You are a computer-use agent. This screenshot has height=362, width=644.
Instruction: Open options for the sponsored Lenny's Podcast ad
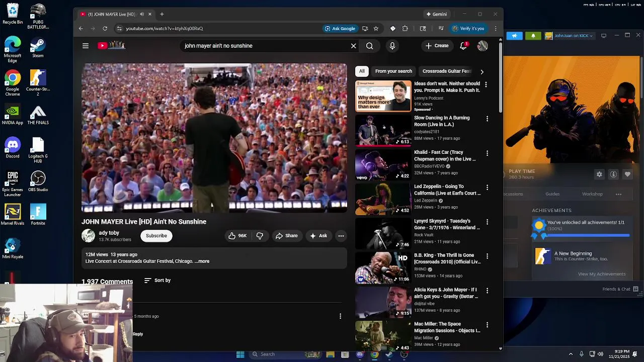pos(486,85)
